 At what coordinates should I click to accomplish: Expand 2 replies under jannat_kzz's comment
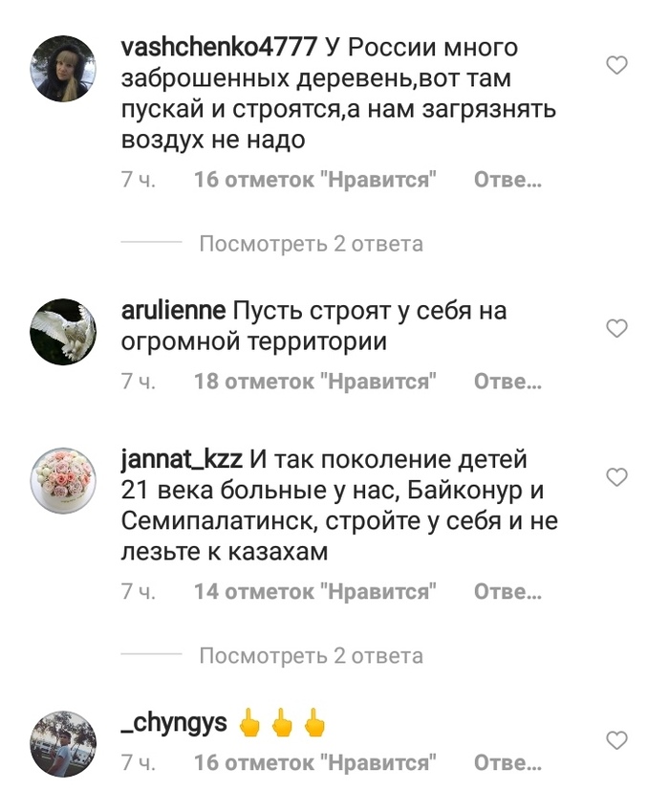point(311,655)
